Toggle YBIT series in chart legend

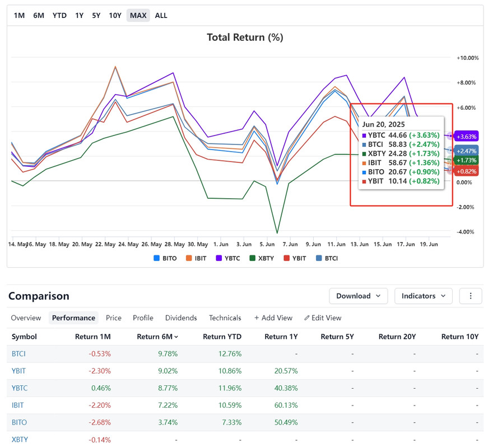[295, 258]
